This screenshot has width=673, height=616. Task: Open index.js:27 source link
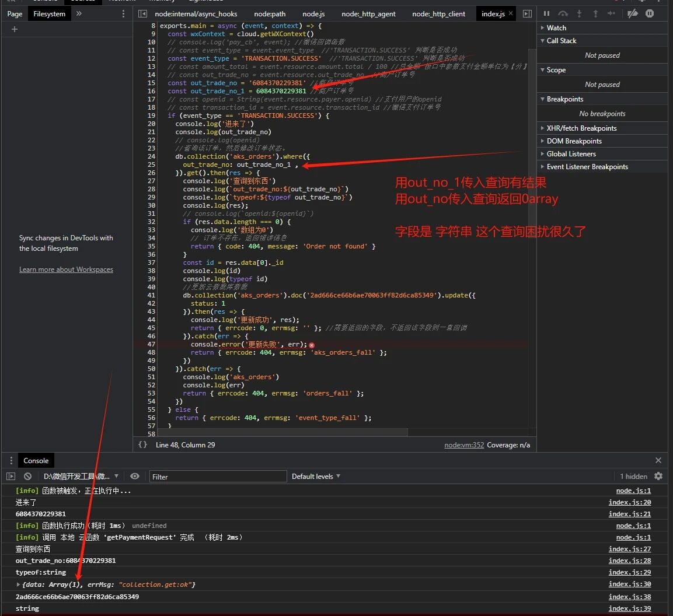pyautogui.click(x=629, y=549)
